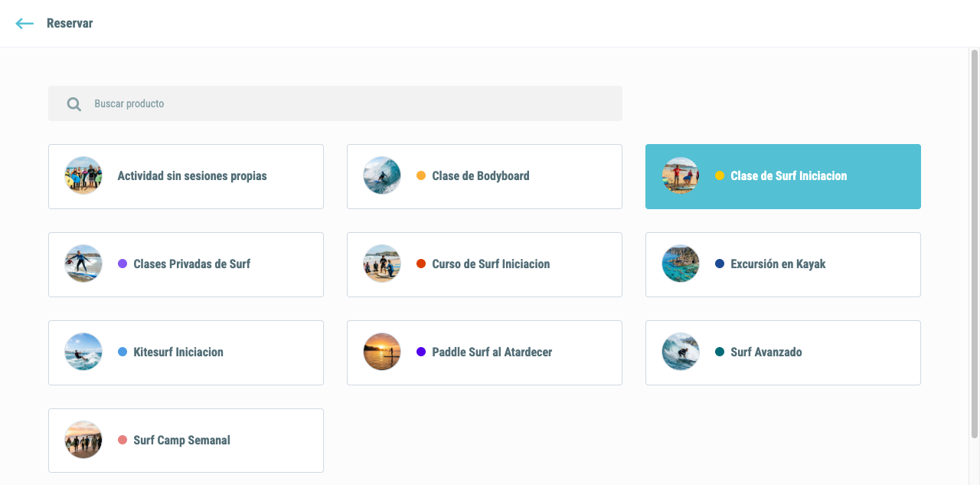The width and height of the screenshot is (980, 485).
Task: Click the orange dot beside Clase de Bodyboard
Action: [421, 175]
